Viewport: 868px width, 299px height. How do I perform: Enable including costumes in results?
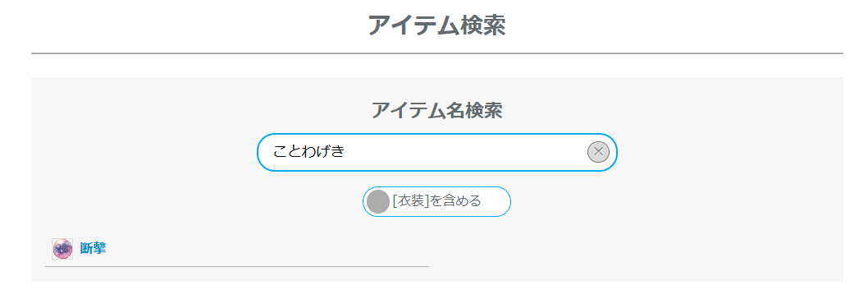tap(436, 201)
